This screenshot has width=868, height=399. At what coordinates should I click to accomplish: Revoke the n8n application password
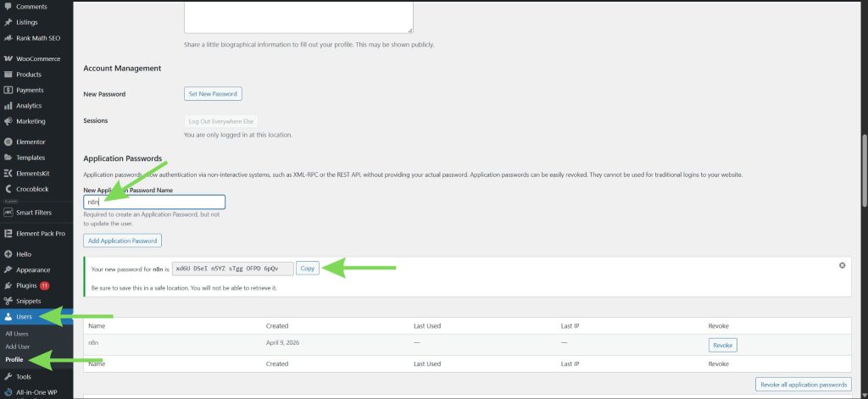[x=722, y=345]
